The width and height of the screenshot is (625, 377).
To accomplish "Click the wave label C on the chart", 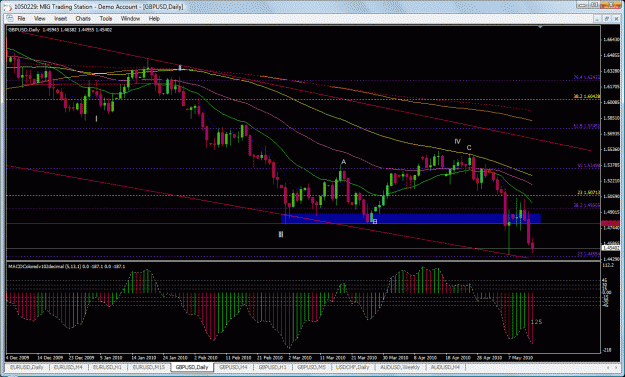I will (x=469, y=147).
